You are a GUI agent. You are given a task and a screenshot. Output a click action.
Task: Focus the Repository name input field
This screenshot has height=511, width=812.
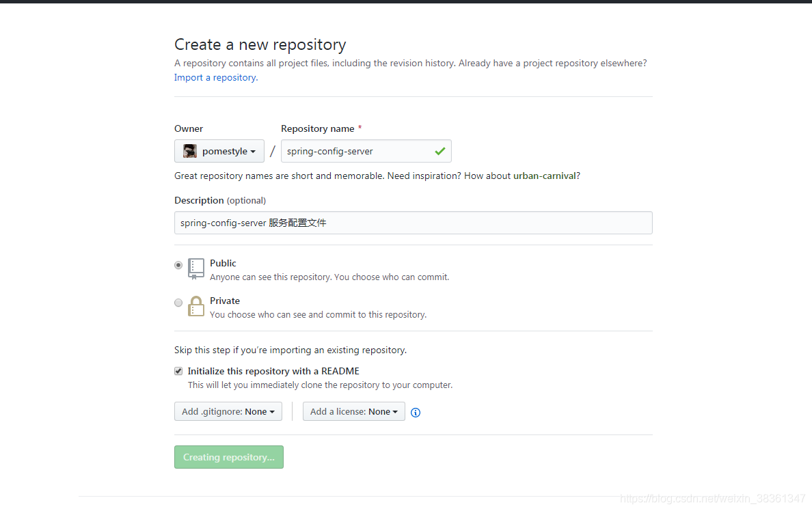point(366,151)
